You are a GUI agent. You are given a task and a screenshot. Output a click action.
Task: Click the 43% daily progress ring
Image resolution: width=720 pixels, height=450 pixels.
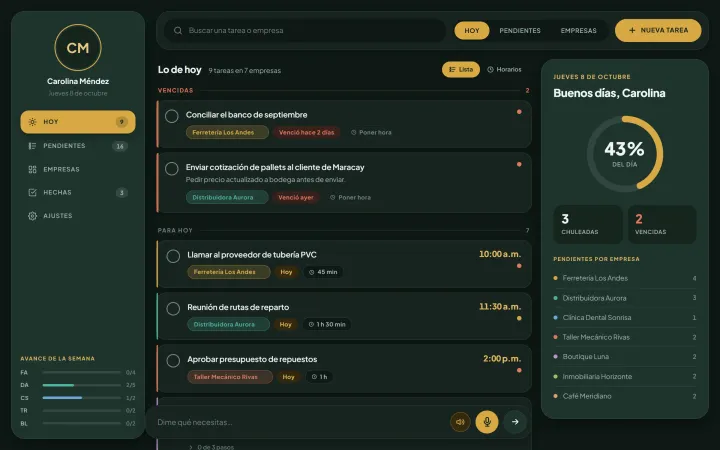tap(624, 153)
